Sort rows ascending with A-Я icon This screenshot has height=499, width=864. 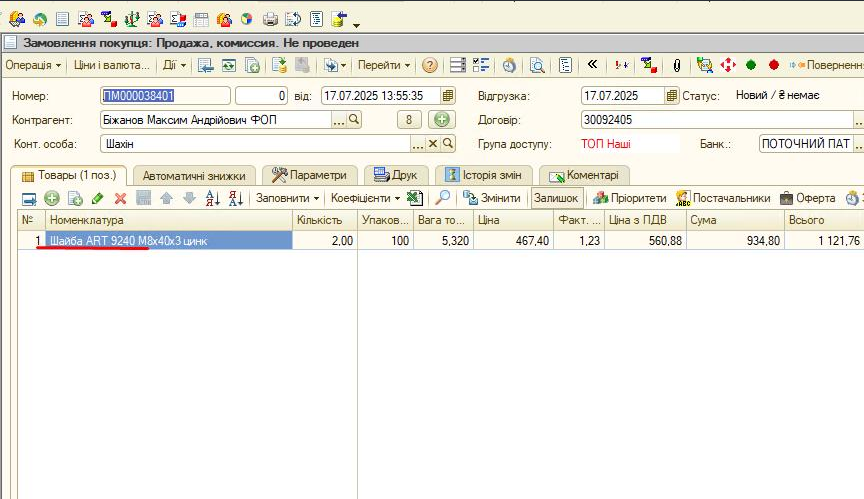[213, 198]
